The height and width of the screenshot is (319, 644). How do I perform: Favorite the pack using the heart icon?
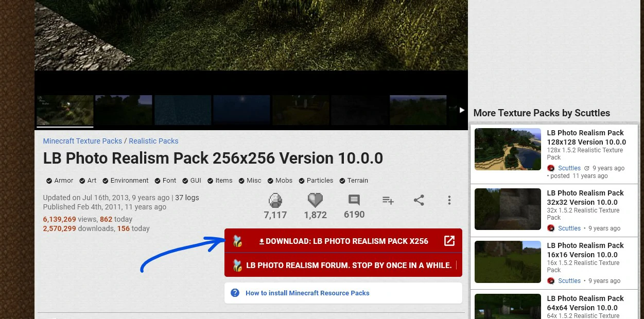tap(315, 200)
